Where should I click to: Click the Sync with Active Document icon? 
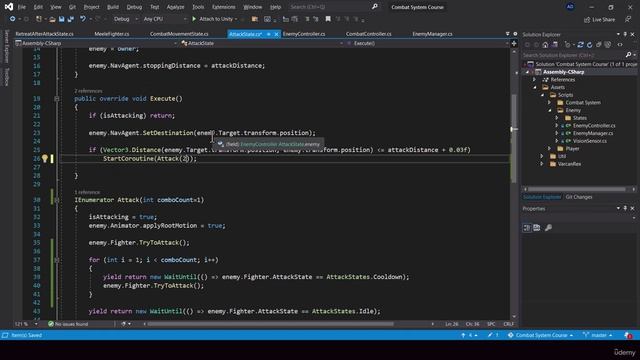tap(580, 45)
